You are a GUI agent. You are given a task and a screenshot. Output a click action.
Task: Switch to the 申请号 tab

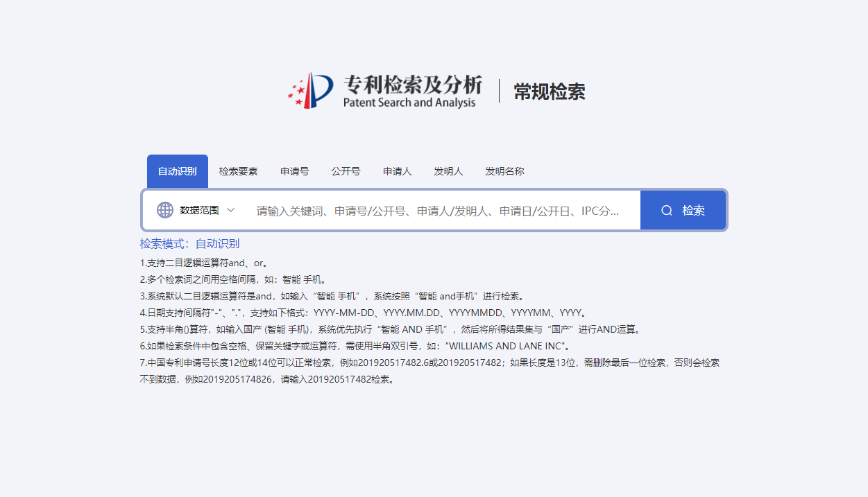coord(293,171)
